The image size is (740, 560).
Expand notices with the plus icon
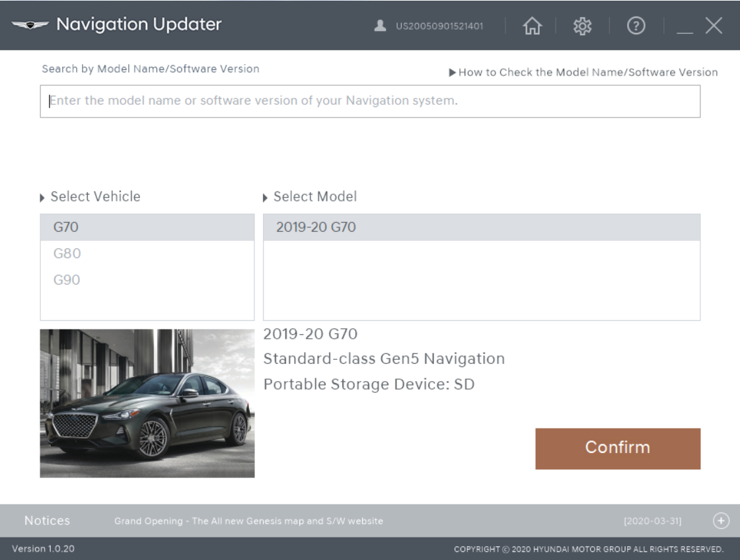pos(721,521)
